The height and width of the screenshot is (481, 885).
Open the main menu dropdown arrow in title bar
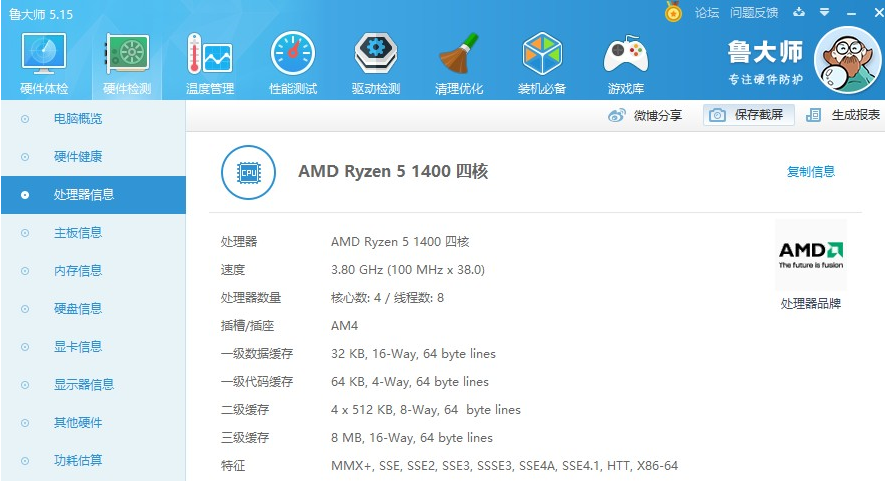[x=824, y=13]
